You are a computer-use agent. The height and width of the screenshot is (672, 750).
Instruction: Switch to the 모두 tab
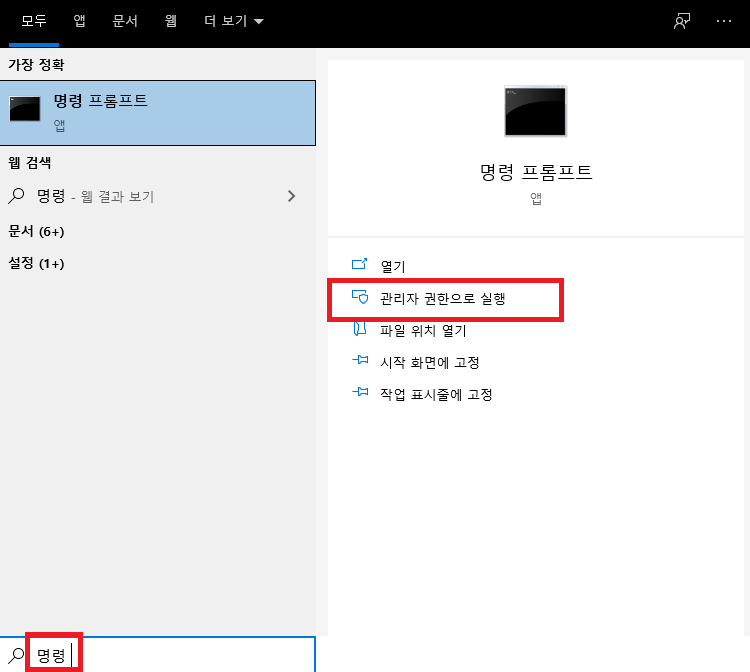coord(34,22)
